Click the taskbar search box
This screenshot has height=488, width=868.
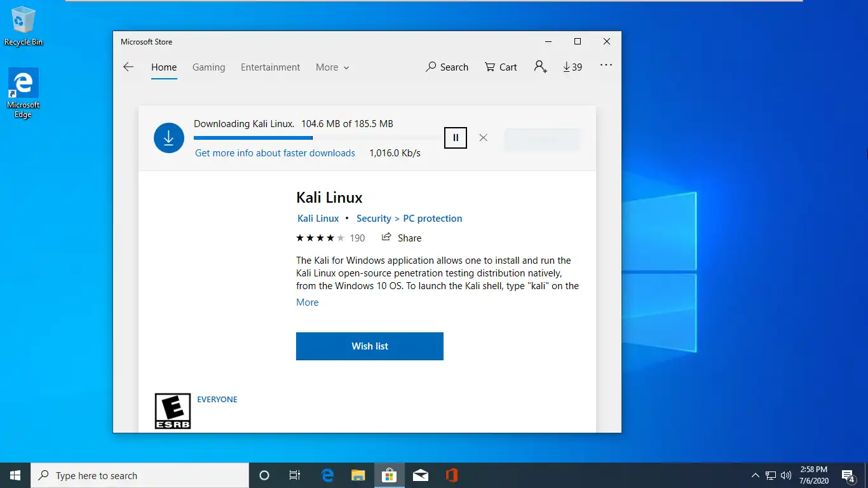pos(140,475)
